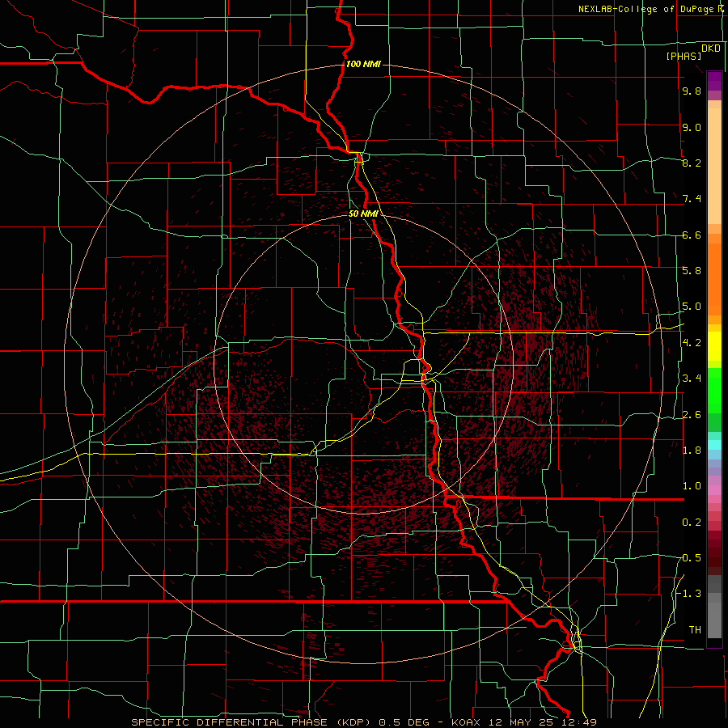Viewport: 728px width, 728px height.
Task: Click the 7.4 legend tick label
Action: point(692,199)
